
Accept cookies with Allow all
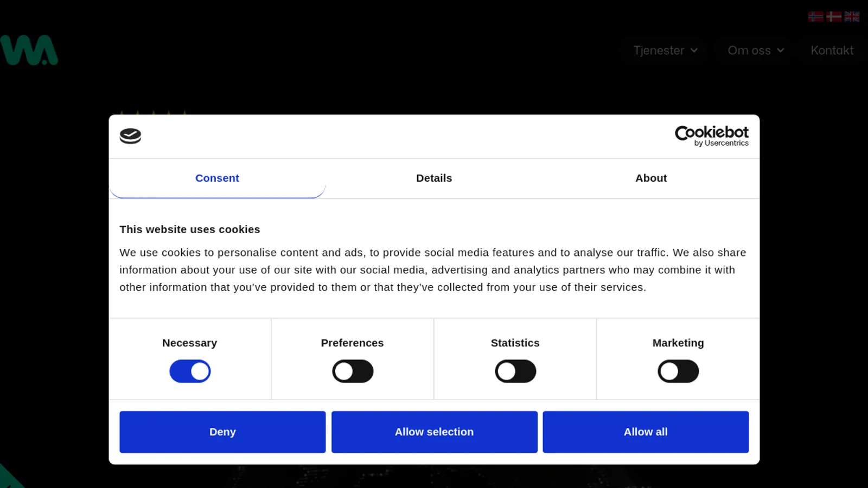(646, 432)
